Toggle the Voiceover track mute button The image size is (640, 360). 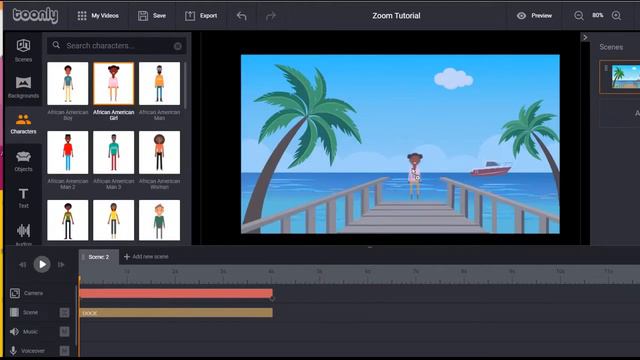click(x=64, y=351)
